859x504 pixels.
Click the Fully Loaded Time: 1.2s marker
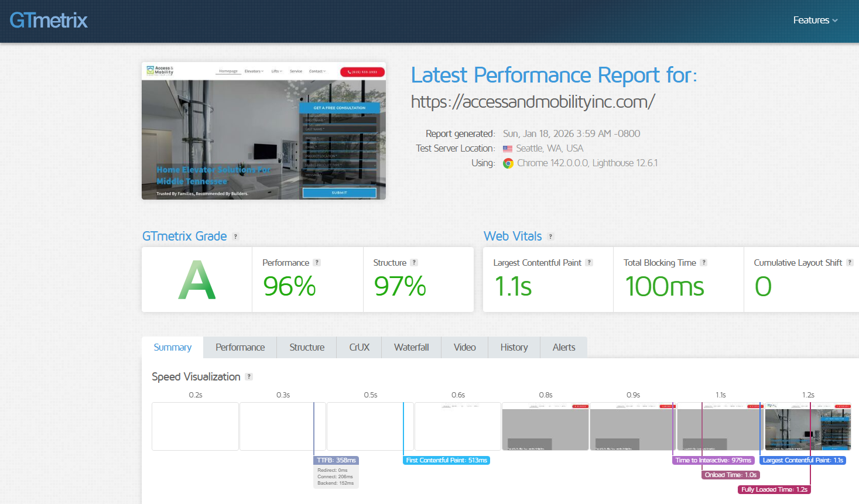click(774, 489)
